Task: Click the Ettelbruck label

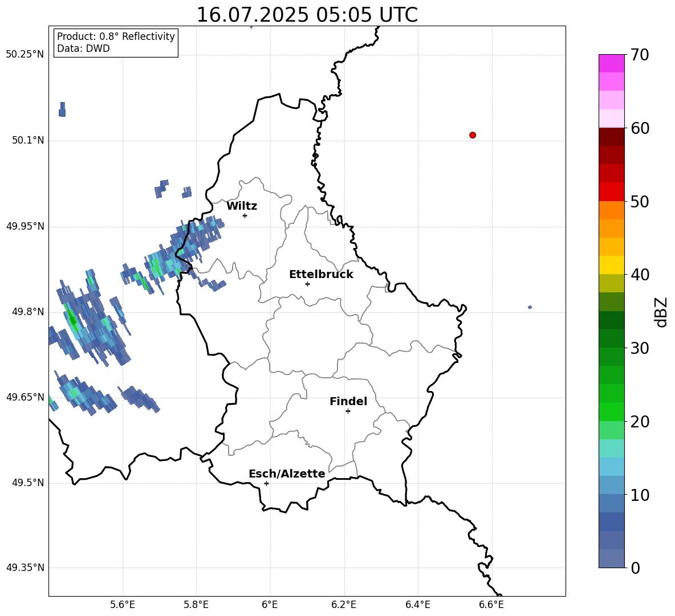Action: [x=321, y=275]
